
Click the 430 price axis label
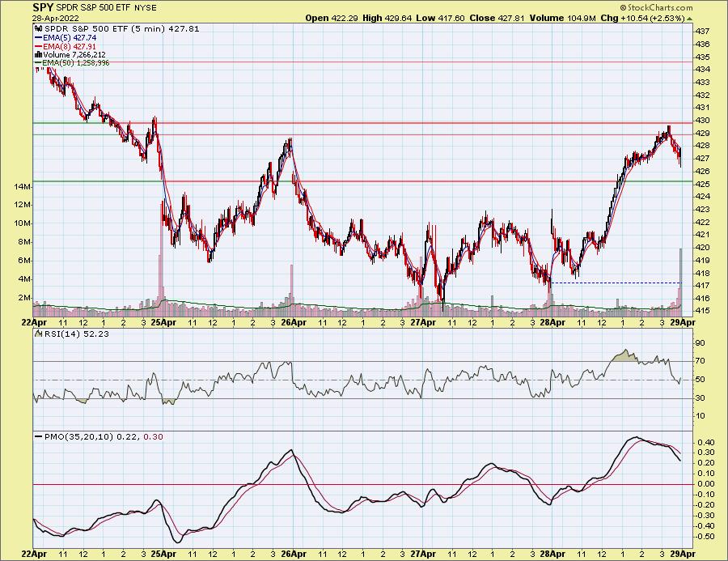[x=703, y=121]
